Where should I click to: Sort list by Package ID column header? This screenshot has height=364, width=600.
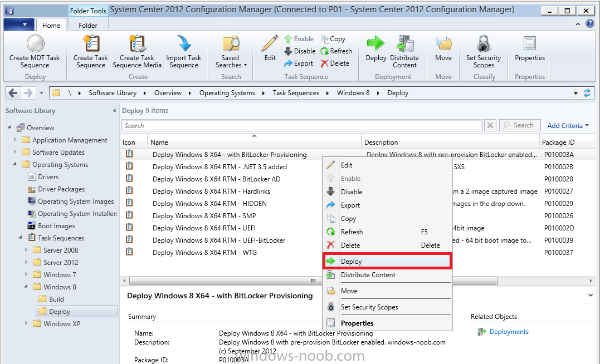point(568,141)
